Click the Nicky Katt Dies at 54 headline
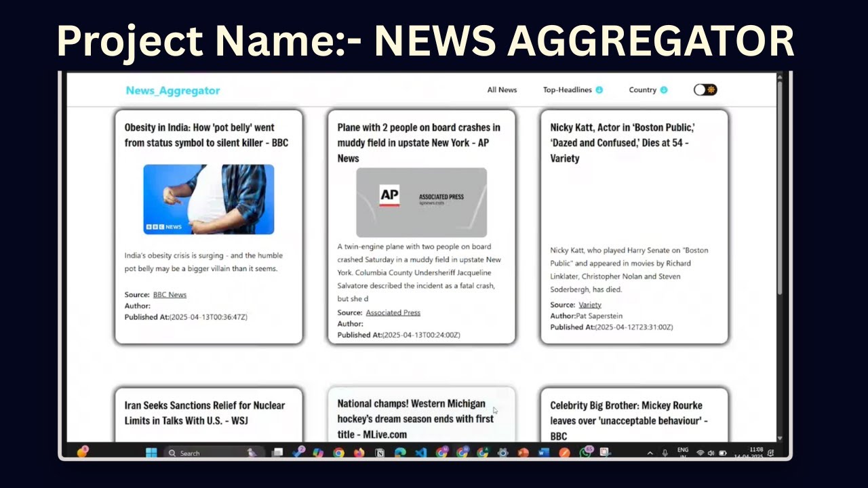The height and width of the screenshot is (488, 868). pos(623,142)
